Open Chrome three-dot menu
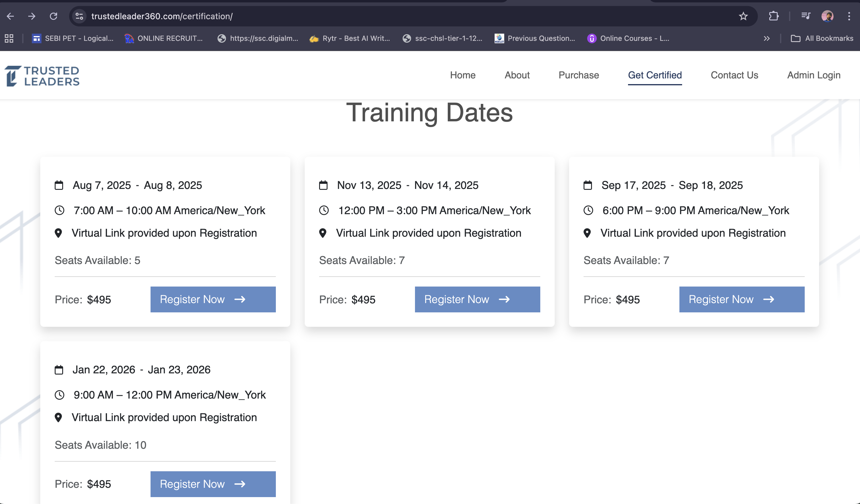This screenshot has height=504, width=860. [849, 16]
